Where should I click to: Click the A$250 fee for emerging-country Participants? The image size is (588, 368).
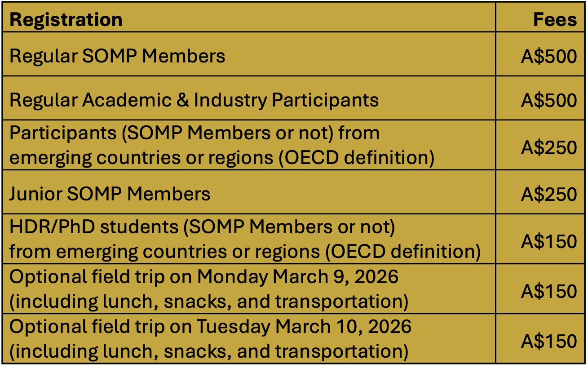click(549, 147)
